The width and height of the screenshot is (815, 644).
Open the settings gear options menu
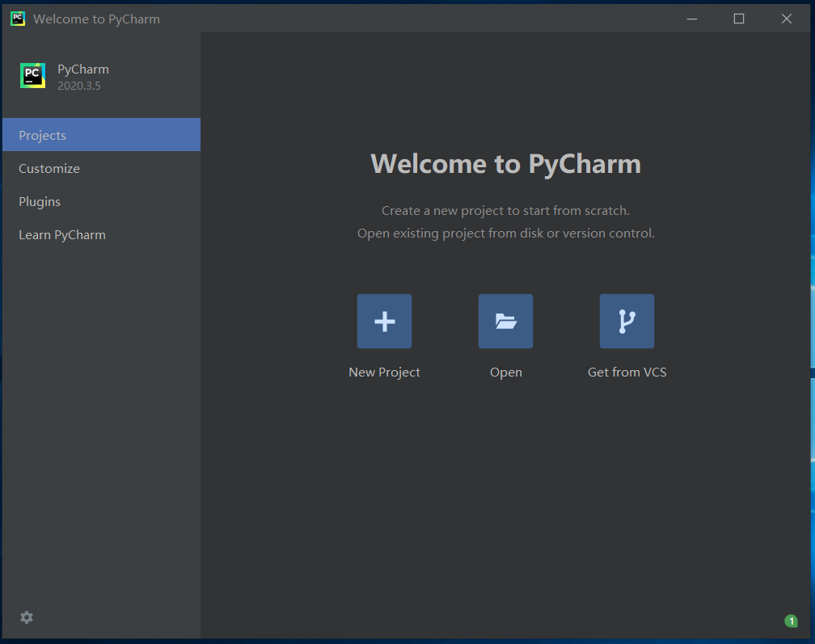click(x=27, y=617)
